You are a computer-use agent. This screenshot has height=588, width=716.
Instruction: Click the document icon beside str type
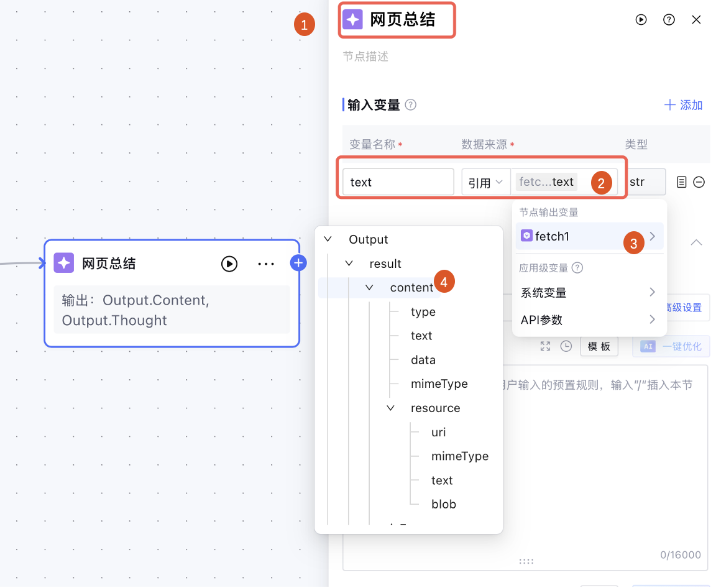point(682,182)
